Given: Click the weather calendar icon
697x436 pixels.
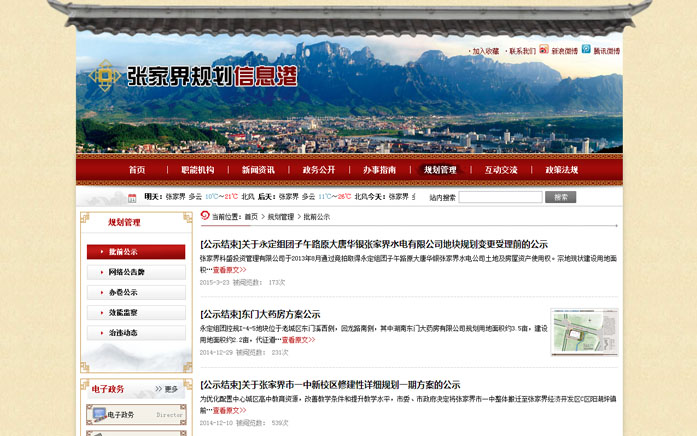Looking at the screenshot, I should (x=132, y=198).
